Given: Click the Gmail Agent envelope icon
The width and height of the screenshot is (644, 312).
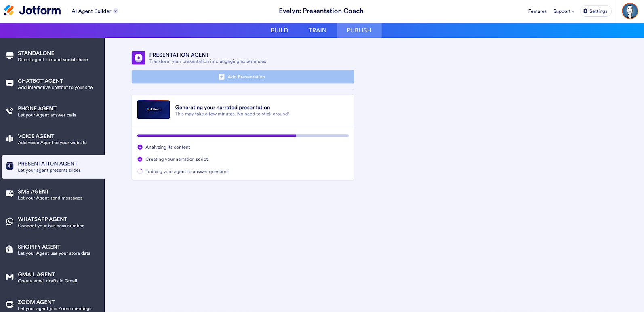Looking at the screenshot, I should pos(10,277).
